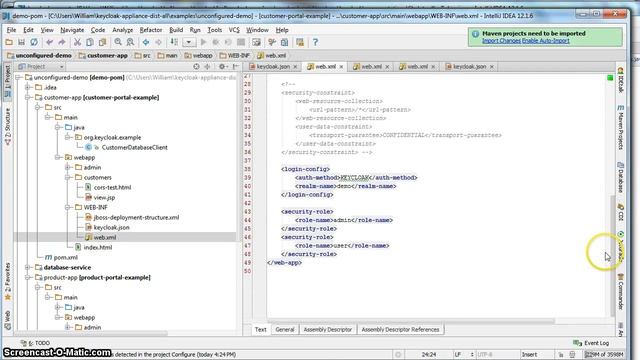Click the lock icon in status bar
640x360 pixels.
coord(561,355)
